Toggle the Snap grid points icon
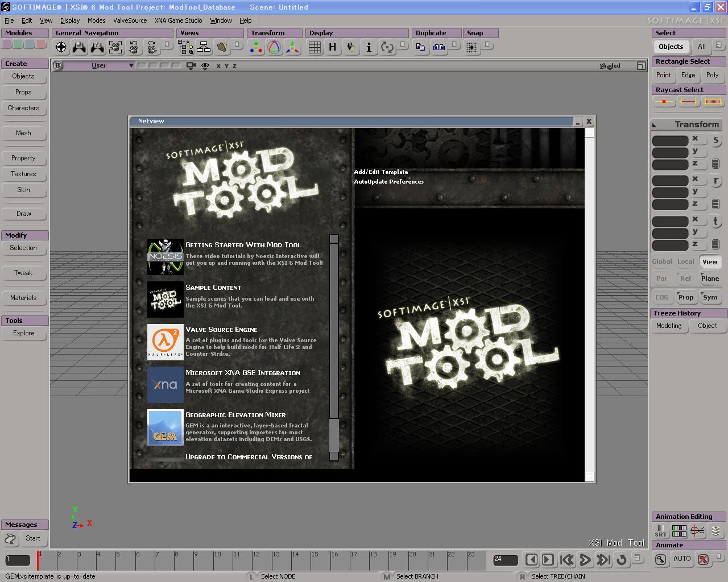This screenshot has height=582, width=728. coord(472,48)
